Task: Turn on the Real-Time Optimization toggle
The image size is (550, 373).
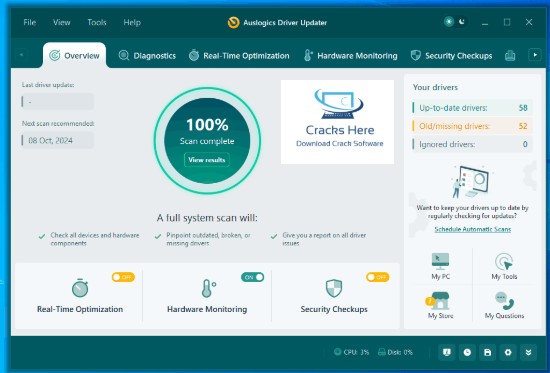Action: pyautogui.click(x=123, y=277)
